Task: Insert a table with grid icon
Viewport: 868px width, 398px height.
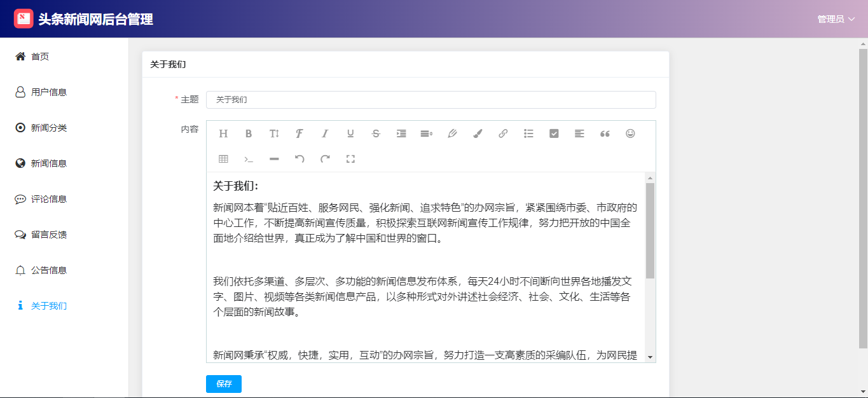Action: (x=223, y=159)
